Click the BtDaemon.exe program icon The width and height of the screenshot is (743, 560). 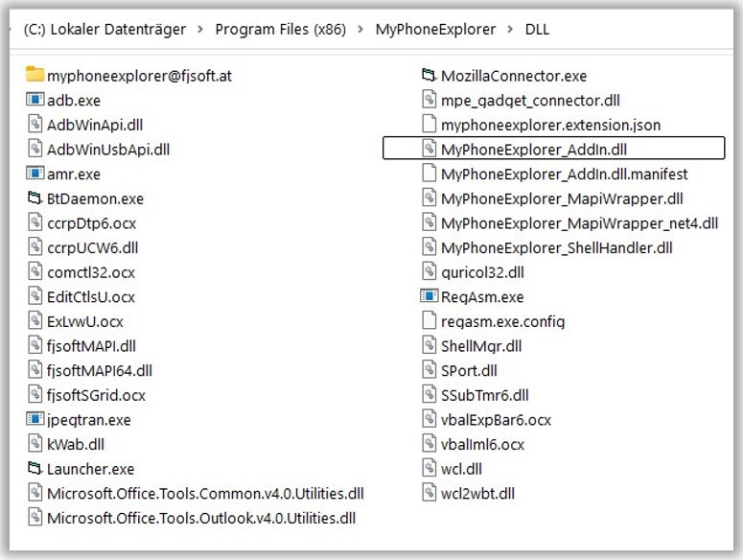tap(35, 198)
